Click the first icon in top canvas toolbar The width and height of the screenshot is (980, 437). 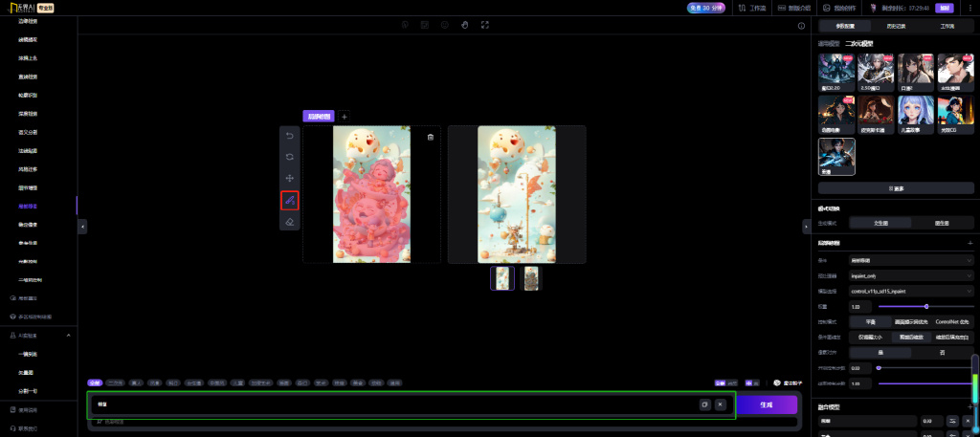[405, 25]
